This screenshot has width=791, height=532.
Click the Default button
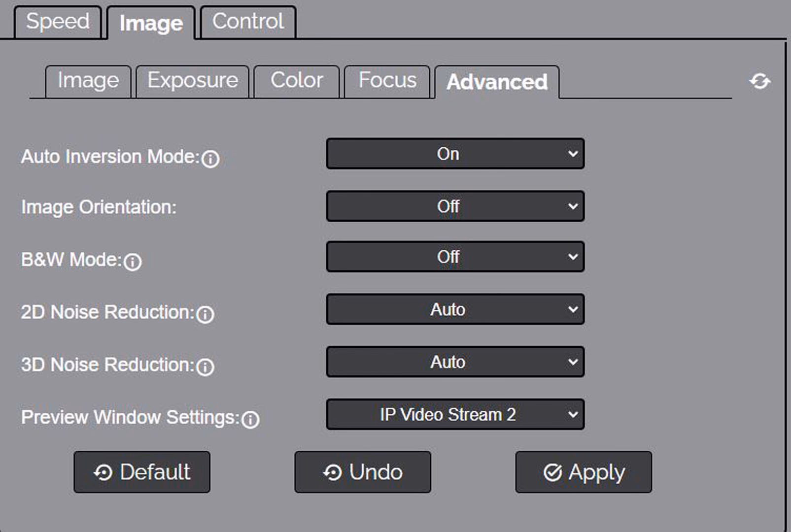tap(142, 472)
